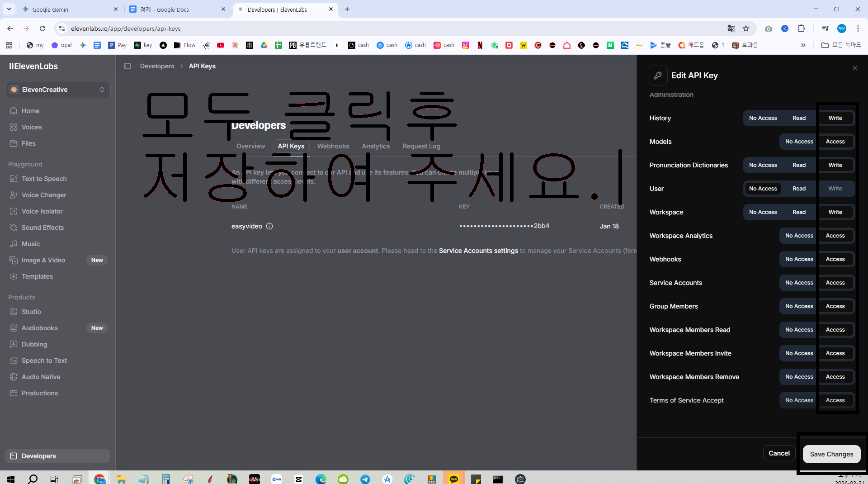Set Workspace permission to Write
The height and width of the screenshot is (484, 868).
835,212
